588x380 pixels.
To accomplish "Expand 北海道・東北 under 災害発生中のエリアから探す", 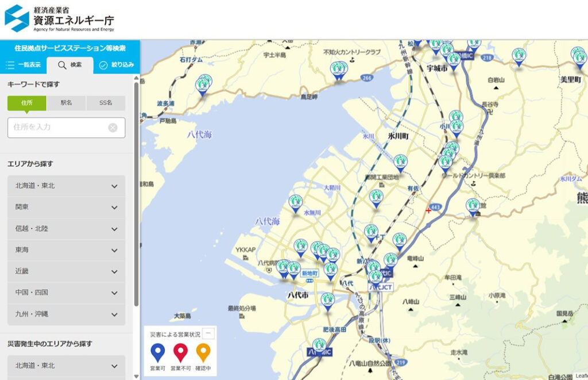I will click(x=67, y=366).
